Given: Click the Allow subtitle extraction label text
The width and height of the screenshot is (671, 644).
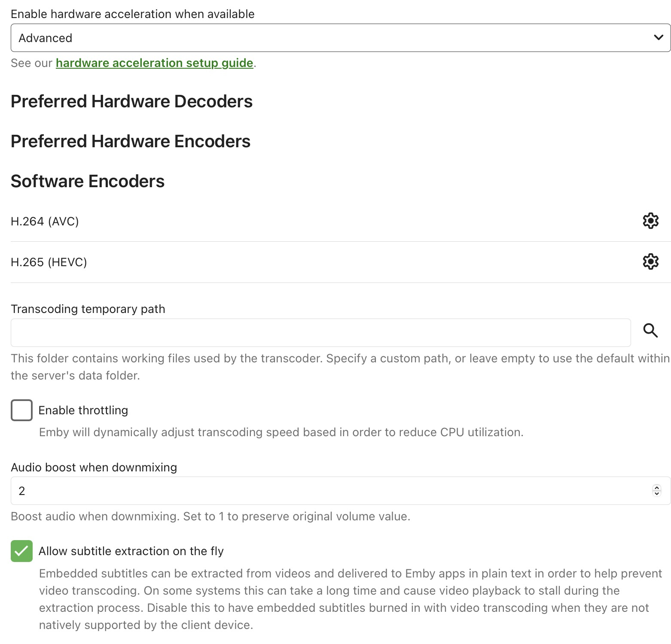Looking at the screenshot, I should [x=131, y=551].
